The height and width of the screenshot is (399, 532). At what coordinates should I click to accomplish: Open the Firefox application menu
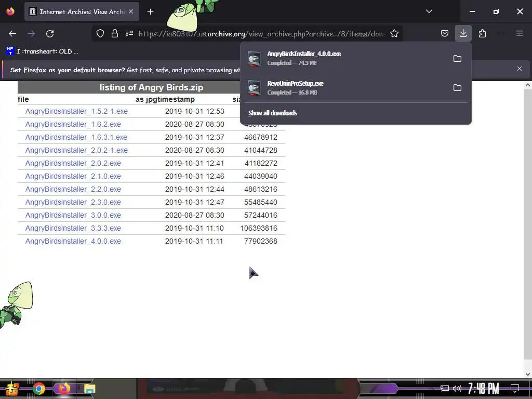point(520,33)
